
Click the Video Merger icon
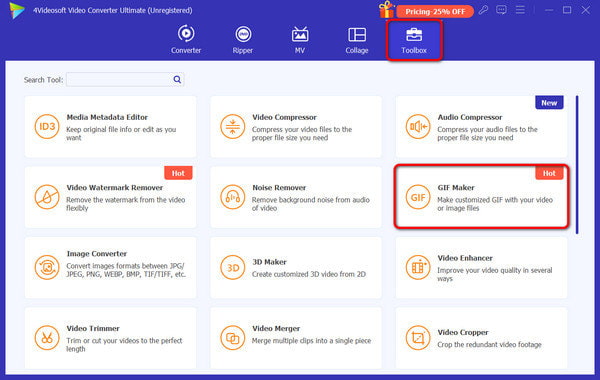pyautogui.click(x=232, y=338)
